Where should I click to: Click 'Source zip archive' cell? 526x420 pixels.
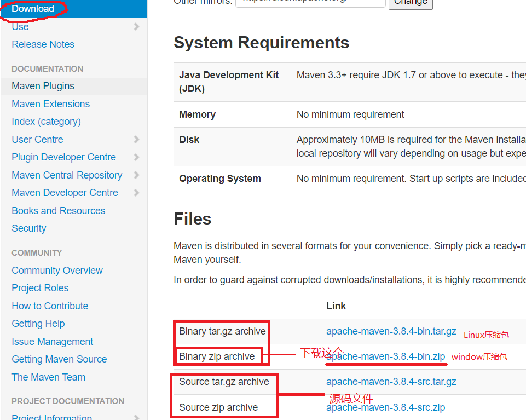click(218, 407)
